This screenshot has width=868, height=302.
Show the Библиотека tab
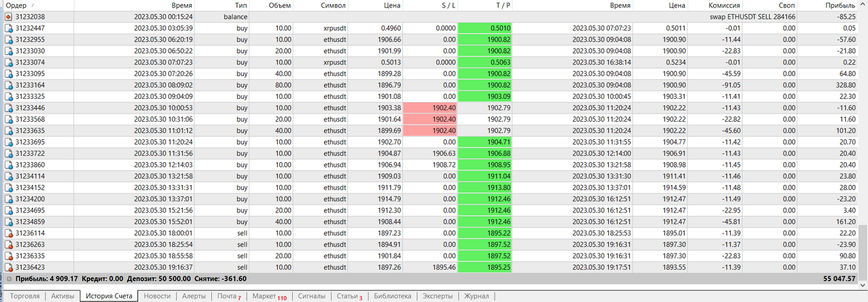[392, 296]
